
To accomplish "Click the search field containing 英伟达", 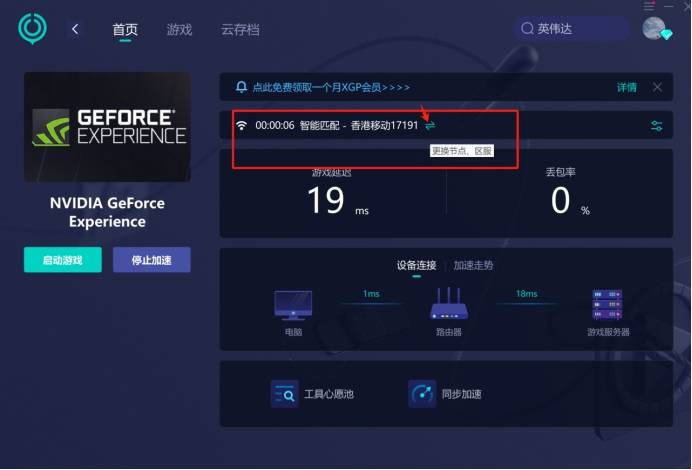I will 570,29.
